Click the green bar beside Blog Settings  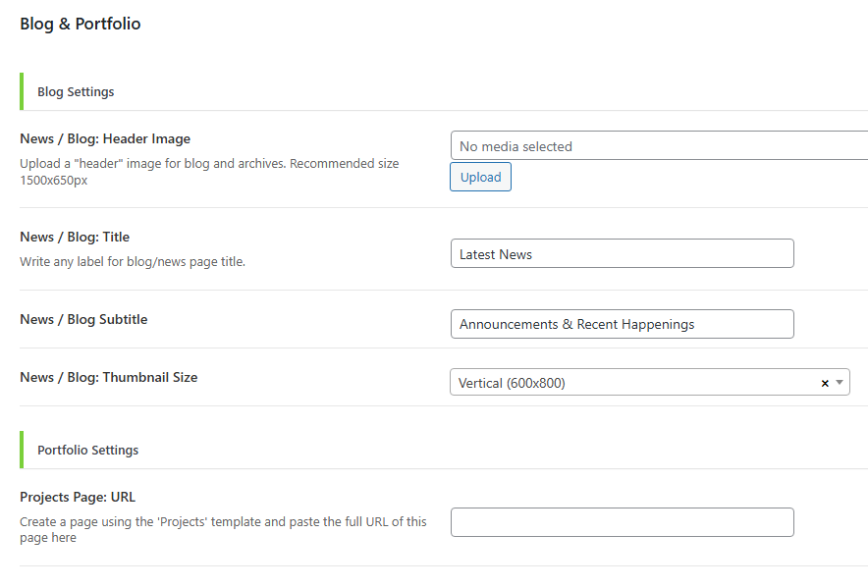tap(22, 91)
